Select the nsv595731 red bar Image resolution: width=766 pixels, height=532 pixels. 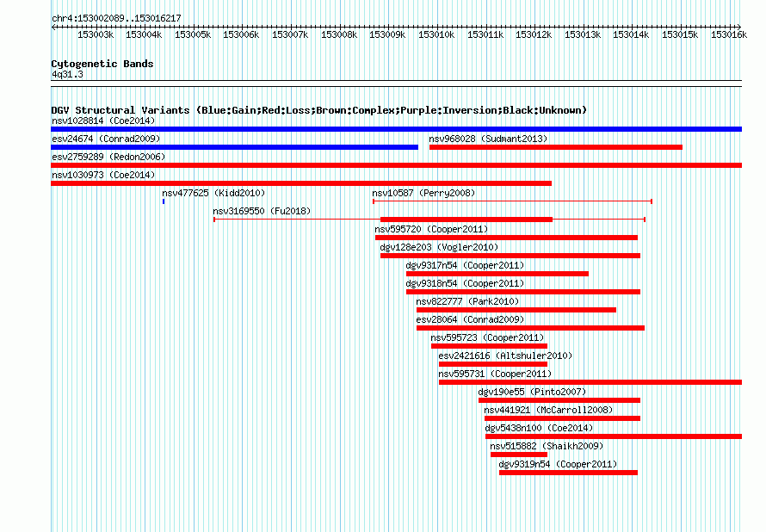[590, 382]
